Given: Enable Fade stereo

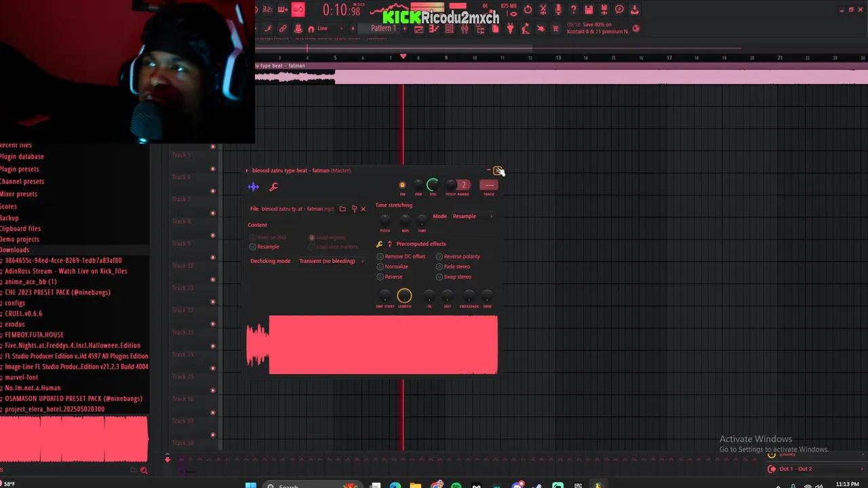Looking at the screenshot, I should click(453, 266).
